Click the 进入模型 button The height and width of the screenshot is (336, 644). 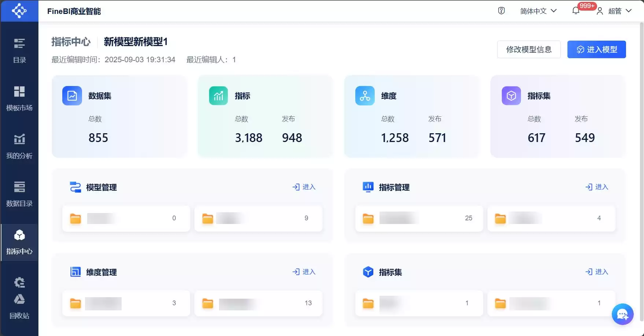(597, 49)
